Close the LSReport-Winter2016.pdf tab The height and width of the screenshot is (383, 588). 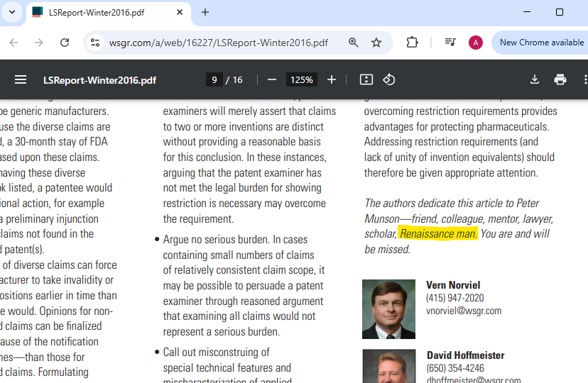pos(179,12)
